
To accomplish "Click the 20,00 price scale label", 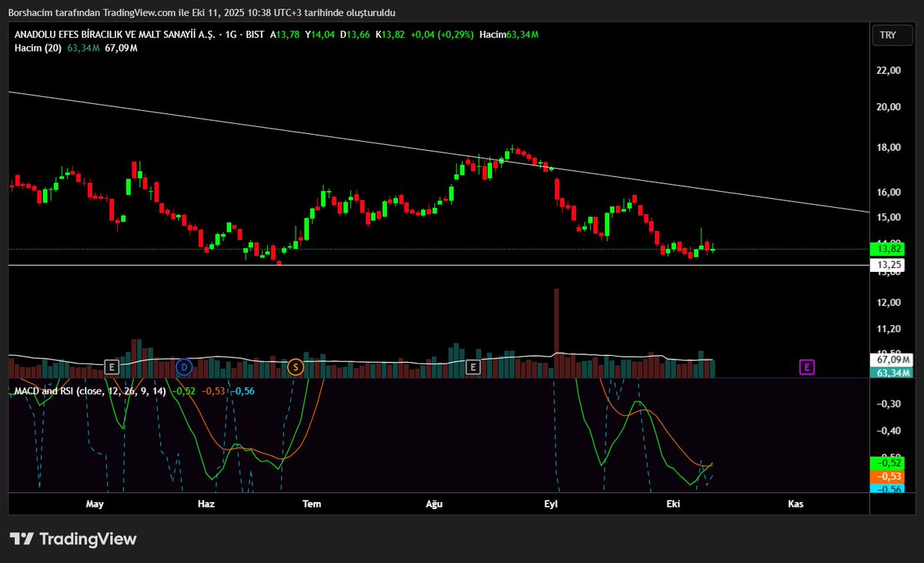I will tap(889, 106).
